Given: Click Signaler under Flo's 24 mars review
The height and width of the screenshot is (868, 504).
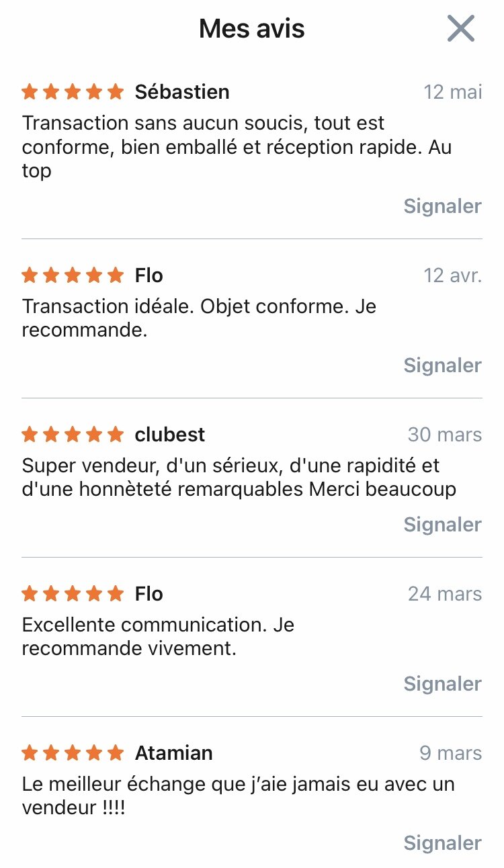Looking at the screenshot, I should (x=442, y=684).
